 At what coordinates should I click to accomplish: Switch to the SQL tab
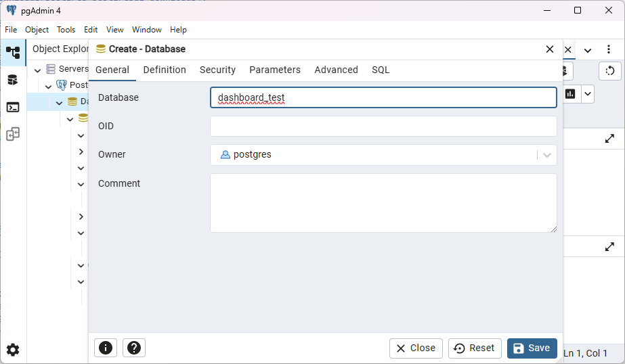[381, 70]
